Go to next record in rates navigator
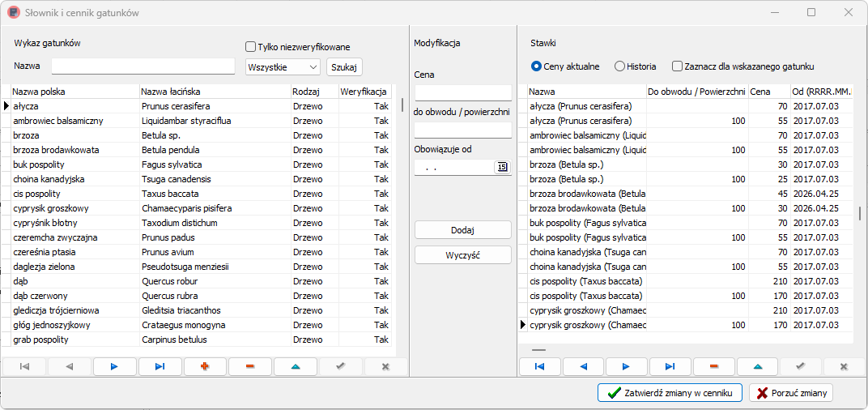Image resolution: width=868 pixels, height=410 pixels. tap(627, 366)
